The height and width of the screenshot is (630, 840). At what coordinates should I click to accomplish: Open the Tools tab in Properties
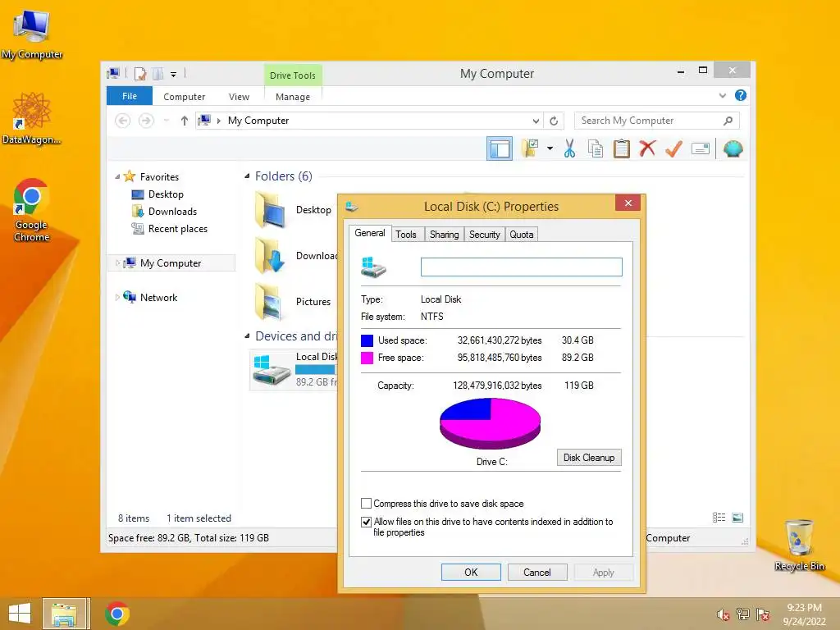pyautogui.click(x=405, y=235)
